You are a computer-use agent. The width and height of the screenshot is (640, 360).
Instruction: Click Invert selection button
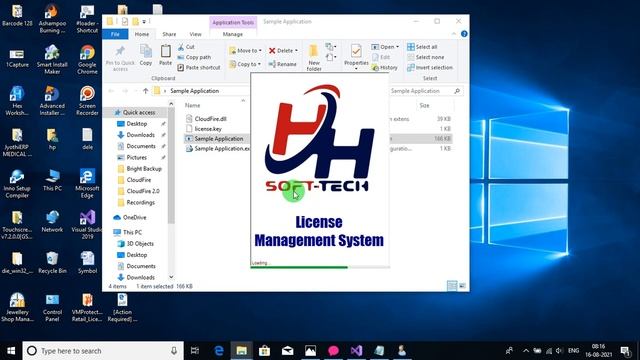pos(430,67)
